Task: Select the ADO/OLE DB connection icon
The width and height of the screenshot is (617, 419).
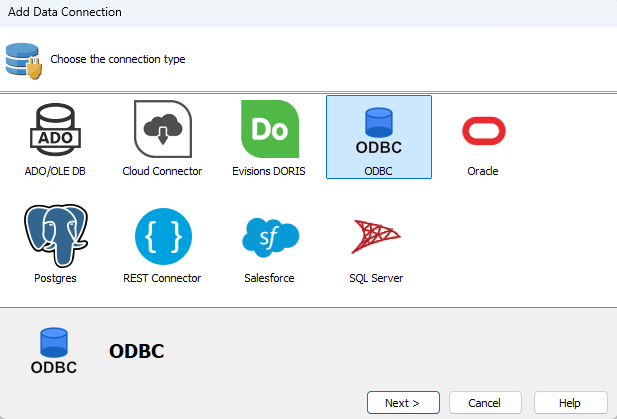Action: click(55, 129)
